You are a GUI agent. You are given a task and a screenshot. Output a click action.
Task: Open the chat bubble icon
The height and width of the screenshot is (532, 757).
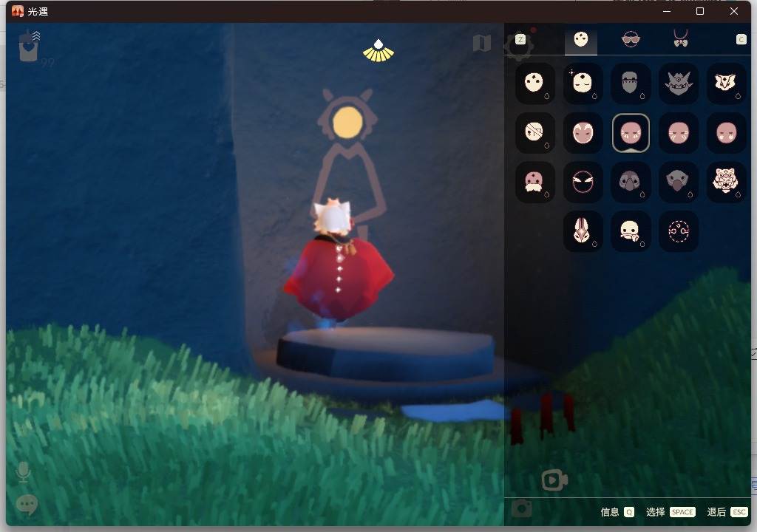(x=27, y=505)
